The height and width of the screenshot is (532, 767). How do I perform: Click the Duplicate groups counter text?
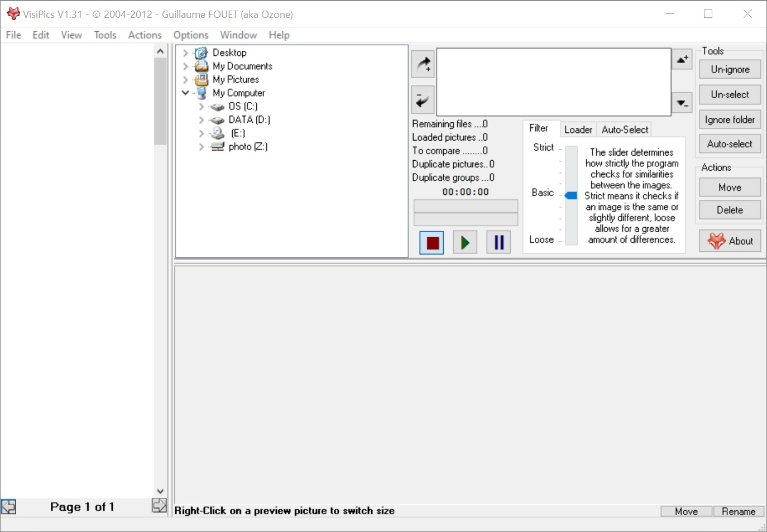pyautogui.click(x=453, y=178)
